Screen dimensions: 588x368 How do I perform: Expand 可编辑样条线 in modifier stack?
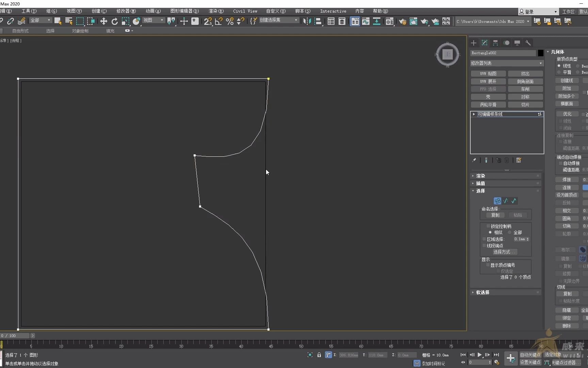pyautogui.click(x=474, y=114)
